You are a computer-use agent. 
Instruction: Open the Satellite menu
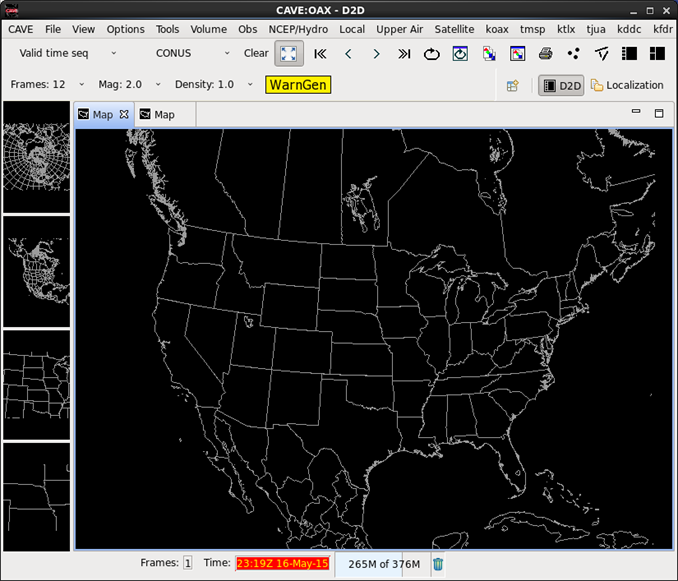tap(454, 29)
